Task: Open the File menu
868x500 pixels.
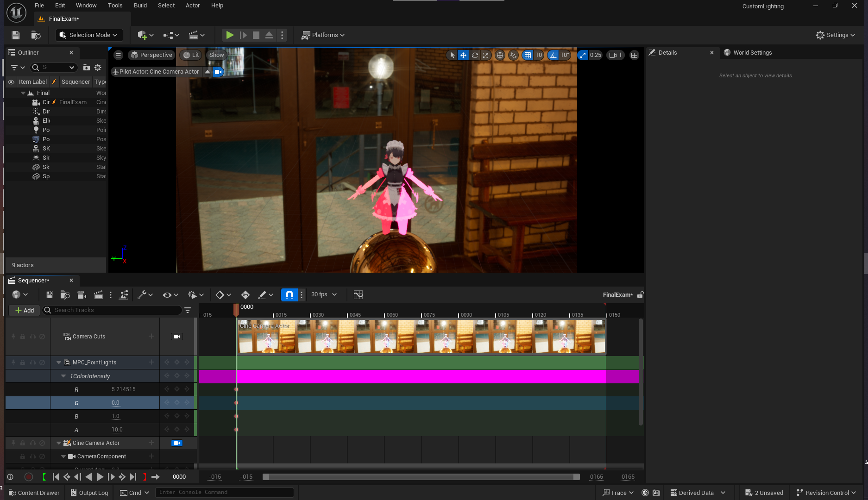Action: pyautogui.click(x=39, y=6)
